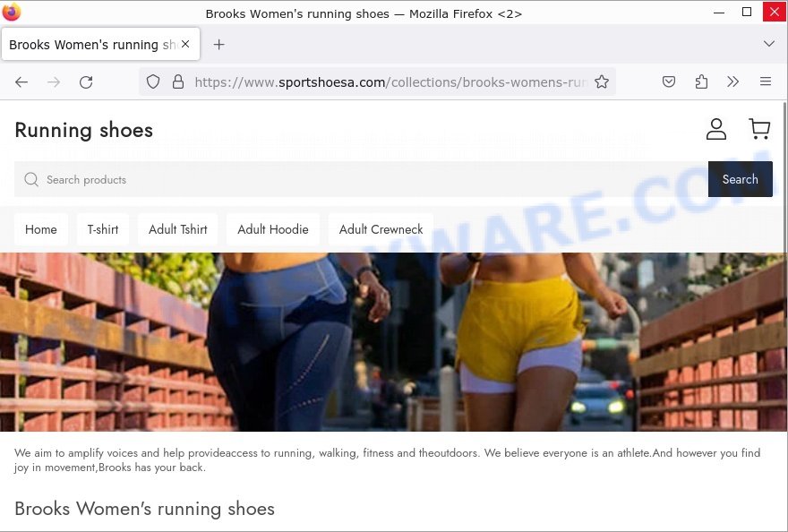Viewport: 788px width, 532px height.
Task: Close the Brooks Women's running tab
Action: point(185,44)
